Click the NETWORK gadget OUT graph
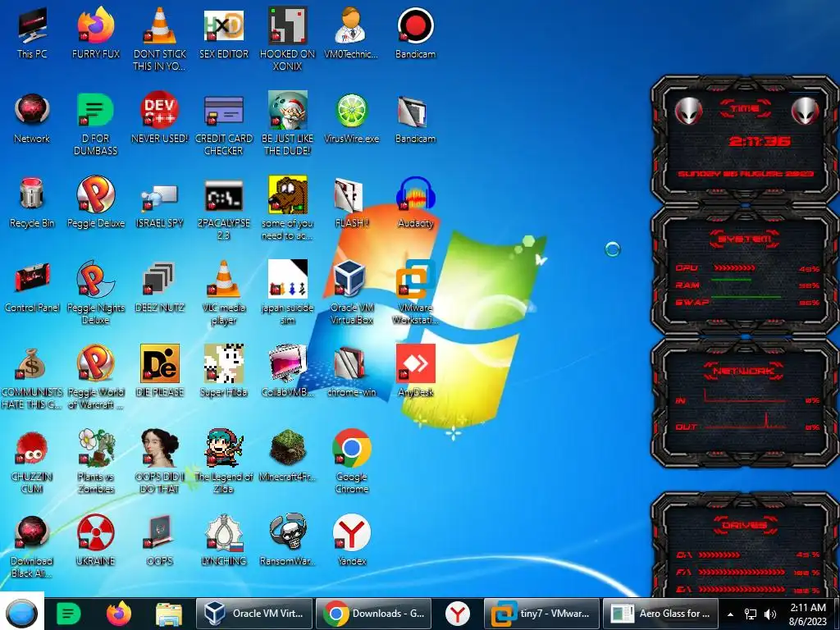Viewport: 840px width, 630px height. point(746,421)
